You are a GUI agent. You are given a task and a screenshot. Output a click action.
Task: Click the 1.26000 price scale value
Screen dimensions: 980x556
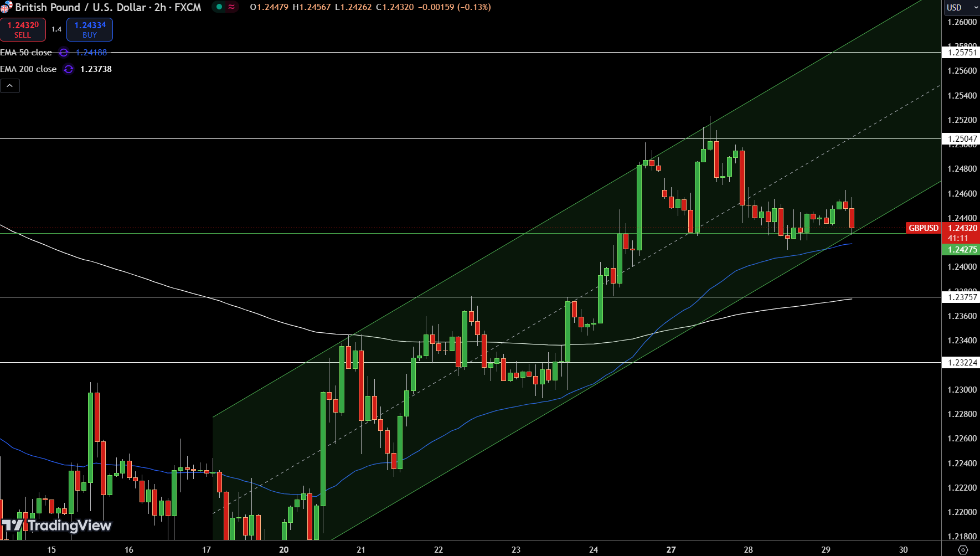click(962, 22)
